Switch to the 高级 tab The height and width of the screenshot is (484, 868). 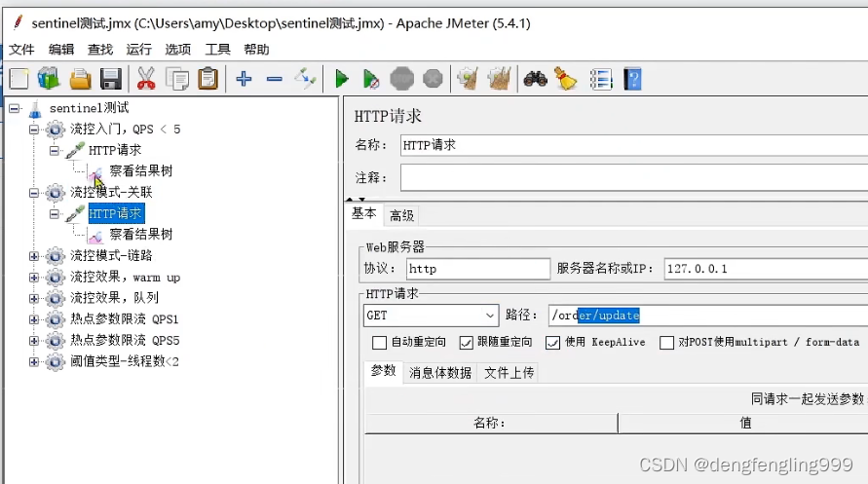point(402,215)
